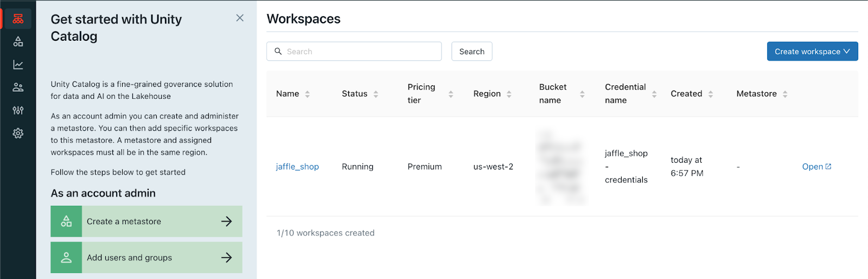This screenshot has height=279, width=868.
Task: Sort workspaces by Created column
Action: (710, 94)
